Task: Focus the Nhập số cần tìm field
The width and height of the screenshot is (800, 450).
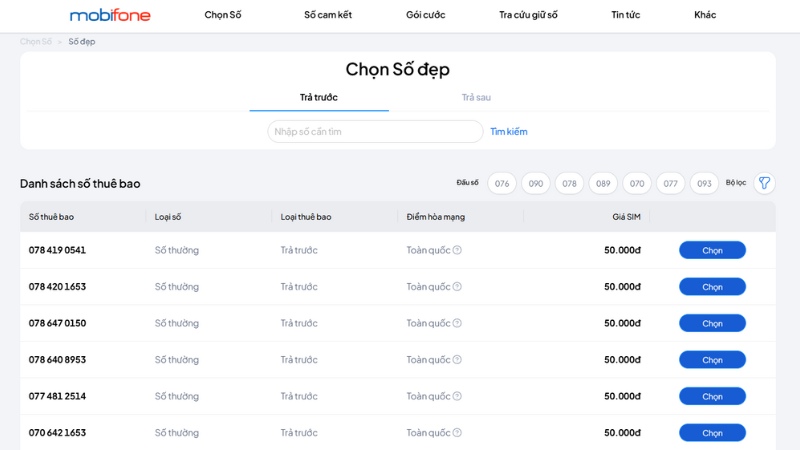Action: click(375, 132)
